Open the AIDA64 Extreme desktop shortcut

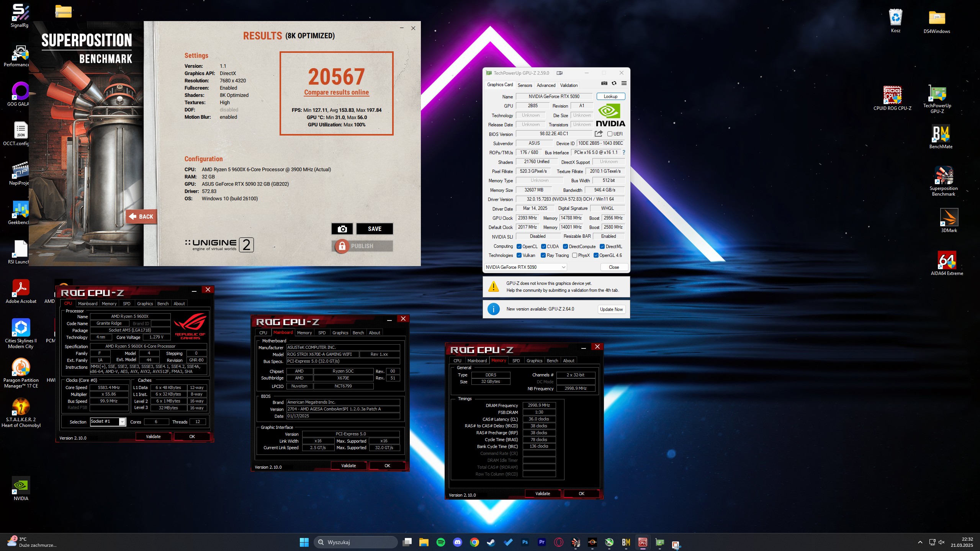point(947,263)
